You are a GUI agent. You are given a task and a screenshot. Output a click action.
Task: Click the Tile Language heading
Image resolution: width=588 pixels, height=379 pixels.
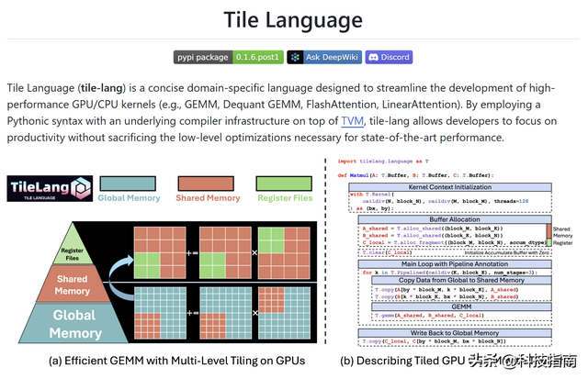coord(293,20)
